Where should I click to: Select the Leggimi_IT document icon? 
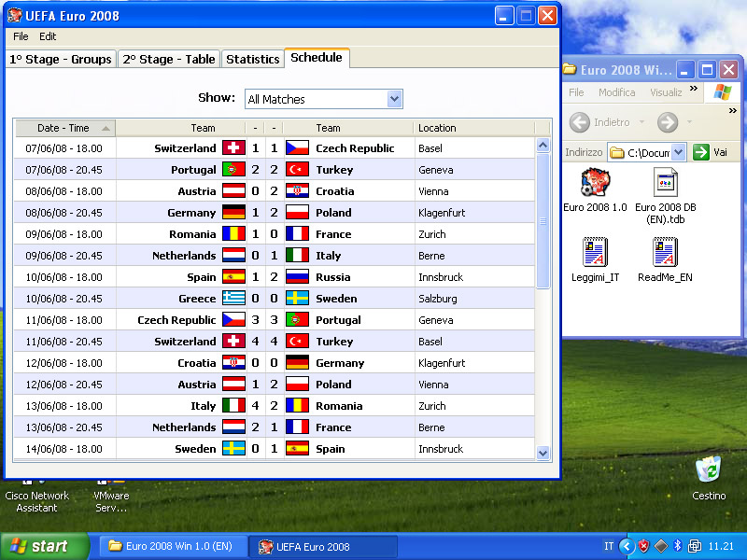point(595,251)
